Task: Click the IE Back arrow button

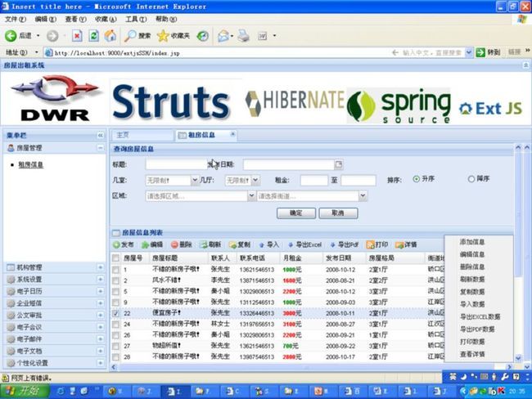Action: pos(11,36)
